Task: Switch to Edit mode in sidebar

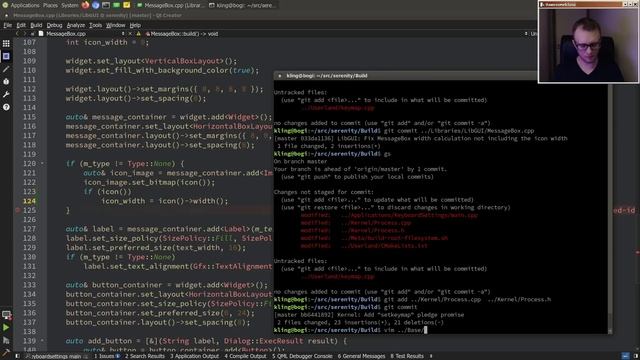Action: [6, 56]
